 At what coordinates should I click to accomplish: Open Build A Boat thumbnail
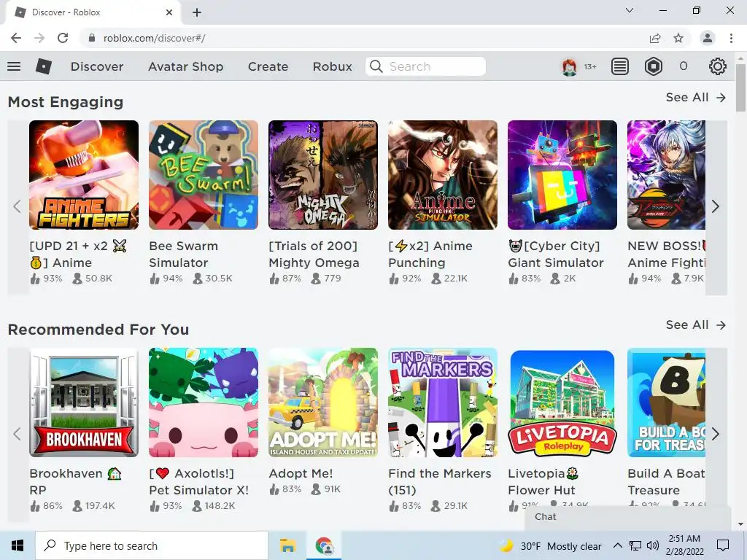(666, 402)
